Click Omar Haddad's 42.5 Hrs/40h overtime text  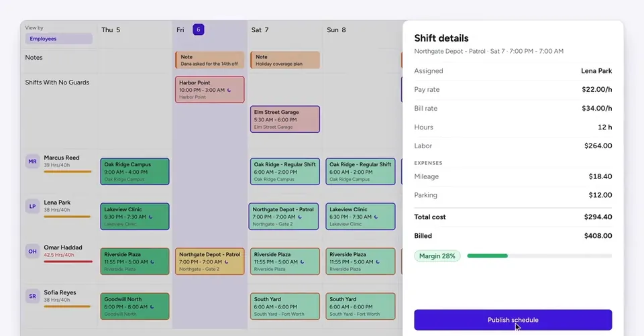(59, 255)
